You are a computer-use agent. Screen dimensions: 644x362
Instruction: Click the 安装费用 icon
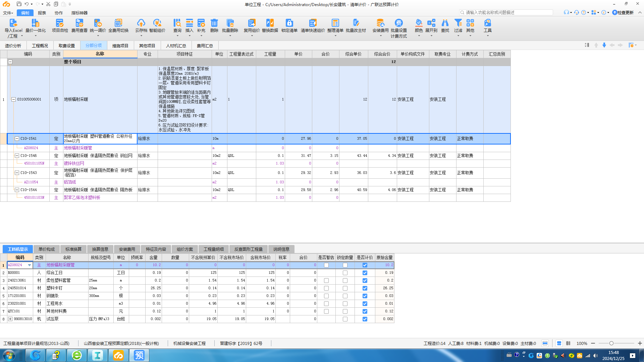(x=380, y=23)
